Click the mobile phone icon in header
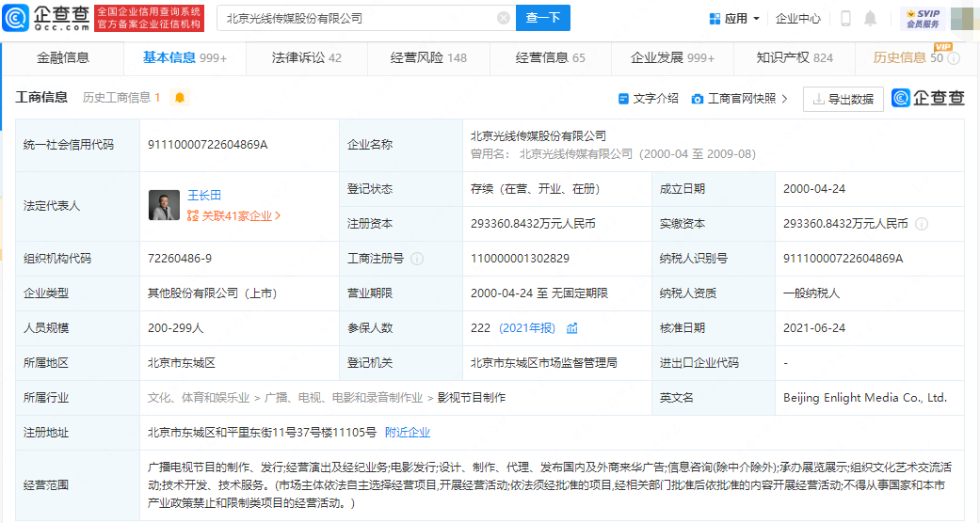 (845, 19)
